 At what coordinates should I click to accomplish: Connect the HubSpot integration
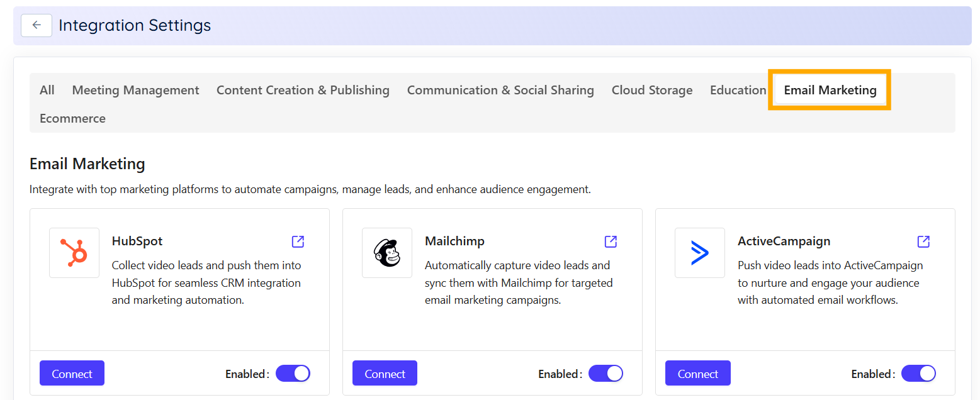pos(71,373)
